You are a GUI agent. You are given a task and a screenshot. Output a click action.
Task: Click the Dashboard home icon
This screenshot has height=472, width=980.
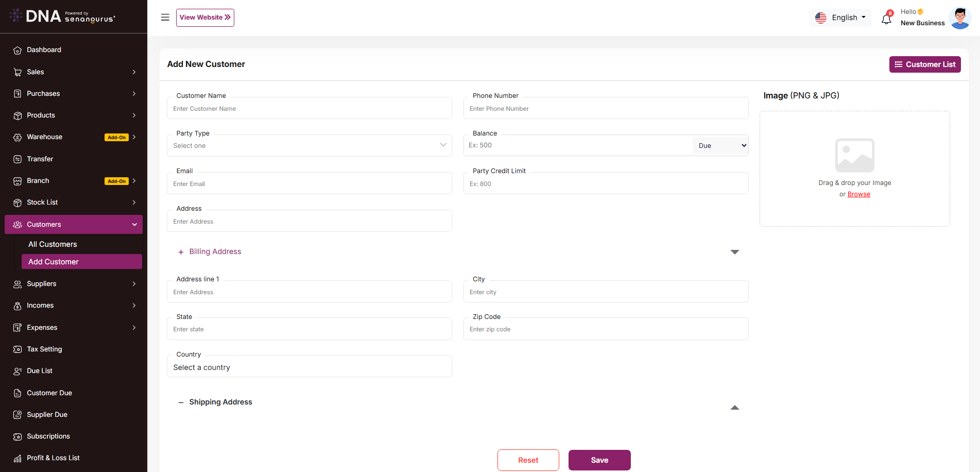pyautogui.click(x=18, y=50)
